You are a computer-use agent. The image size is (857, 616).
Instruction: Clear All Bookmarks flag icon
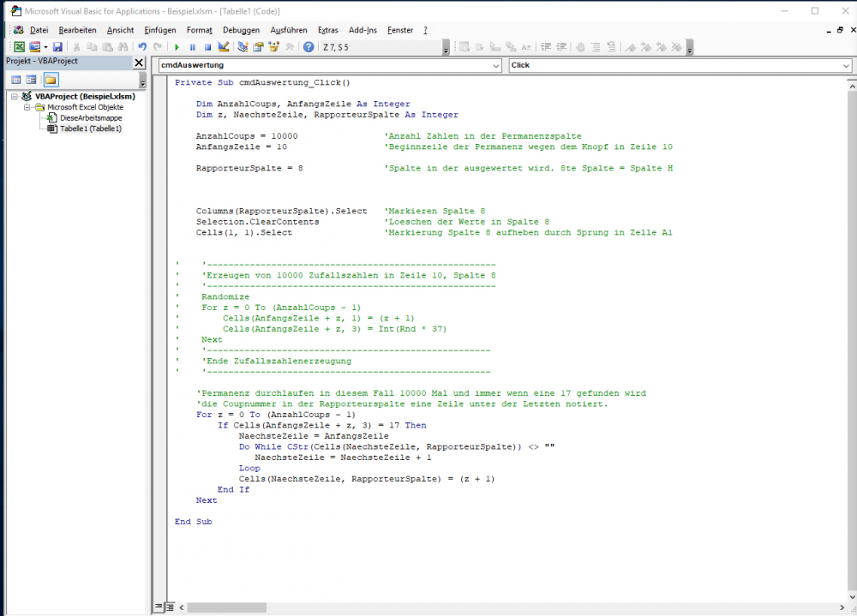677,47
